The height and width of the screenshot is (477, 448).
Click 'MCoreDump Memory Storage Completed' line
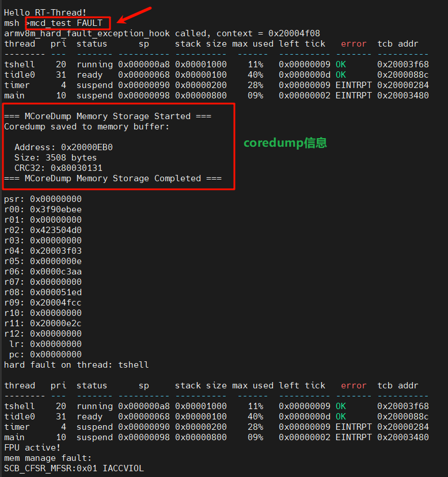point(113,178)
